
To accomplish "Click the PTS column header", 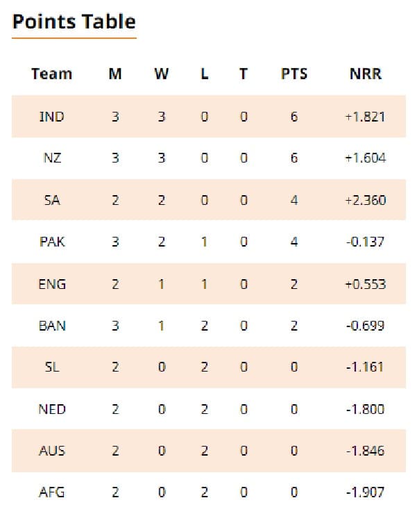I will [x=294, y=74].
